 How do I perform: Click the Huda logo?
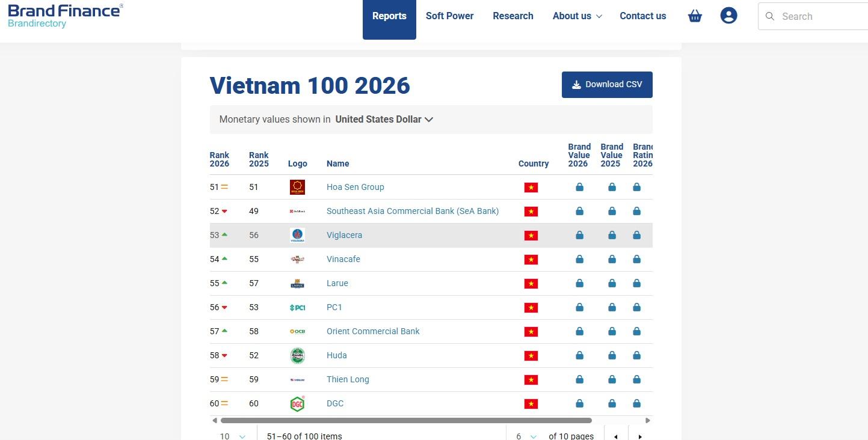[x=297, y=355]
